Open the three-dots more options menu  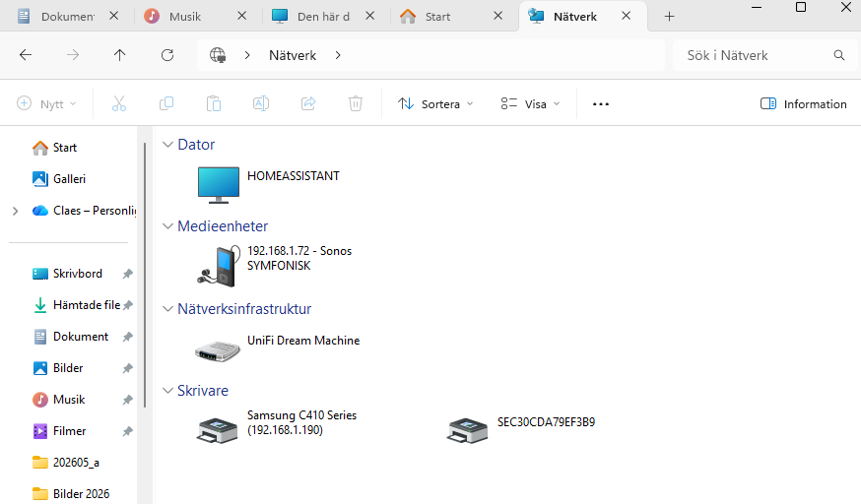pyautogui.click(x=601, y=104)
